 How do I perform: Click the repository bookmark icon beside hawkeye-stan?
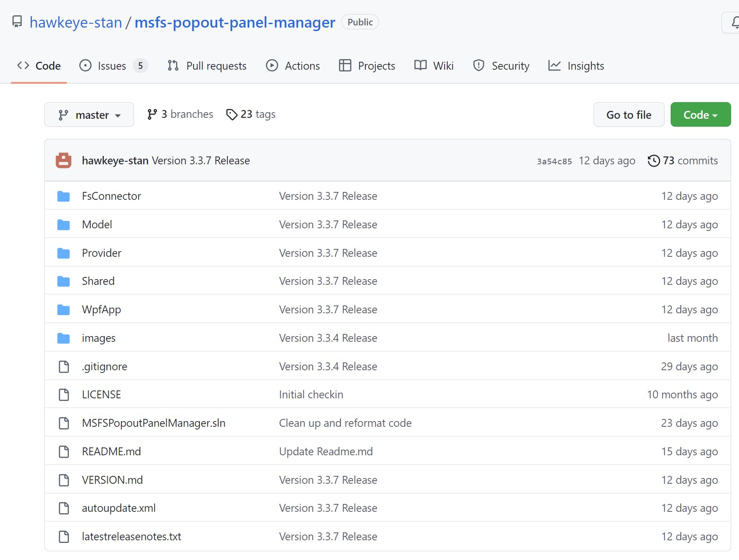[17, 21]
